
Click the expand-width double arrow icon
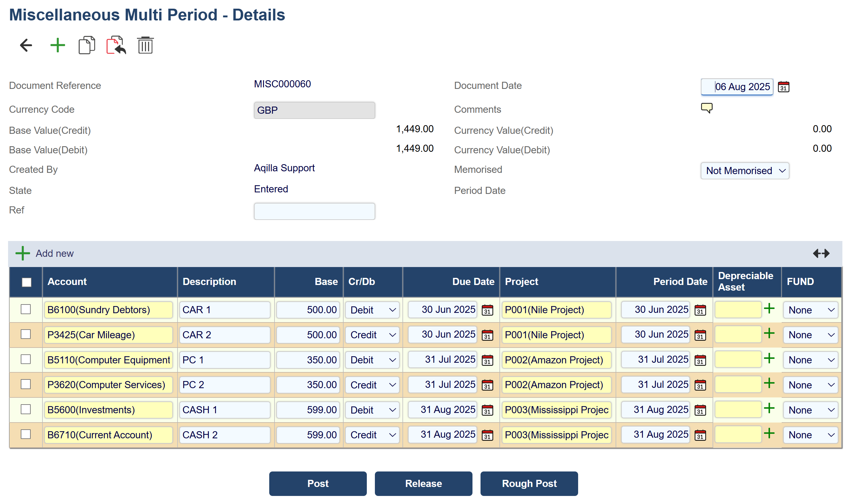click(821, 253)
